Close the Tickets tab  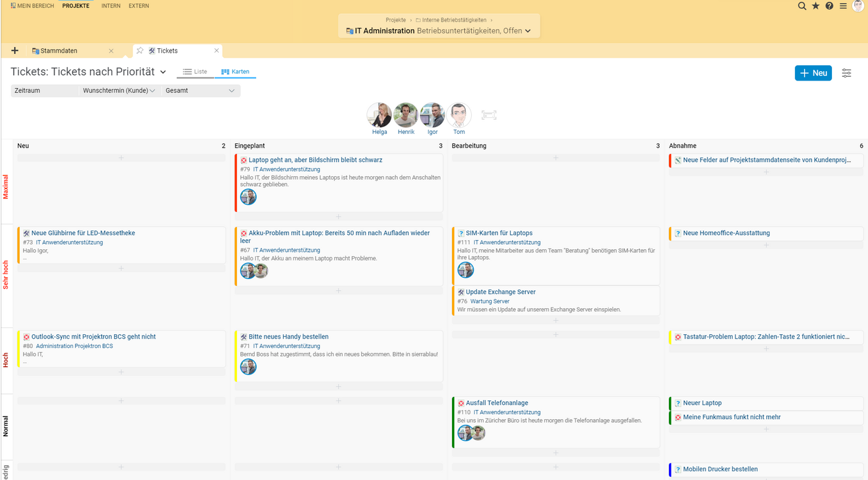pyautogui.click(x=216, y=51)
